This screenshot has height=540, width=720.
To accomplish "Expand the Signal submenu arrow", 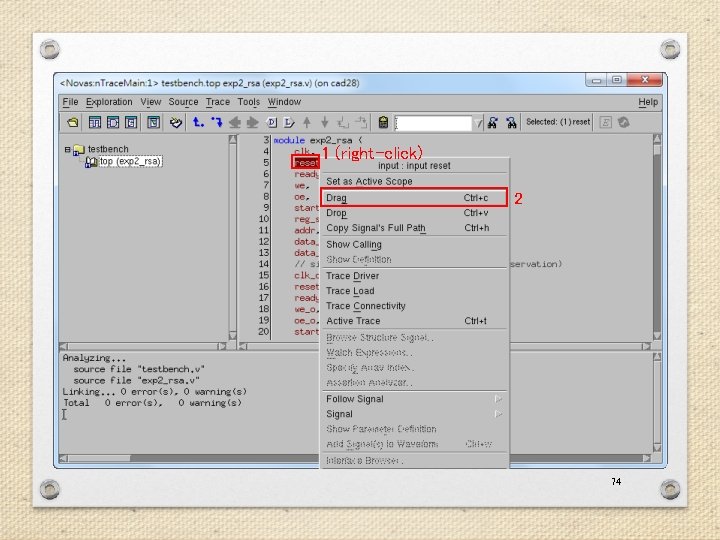I will click(x=498, y=414).
